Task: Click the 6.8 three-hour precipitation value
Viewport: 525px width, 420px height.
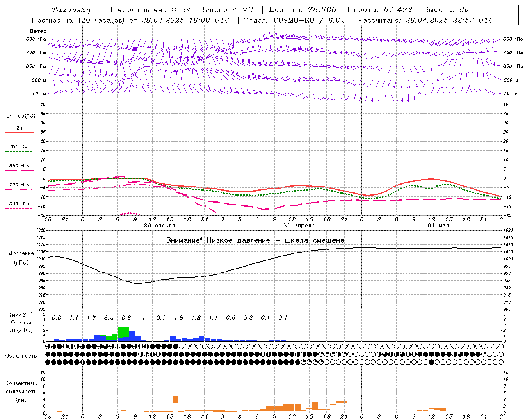Action: [126, 318]
